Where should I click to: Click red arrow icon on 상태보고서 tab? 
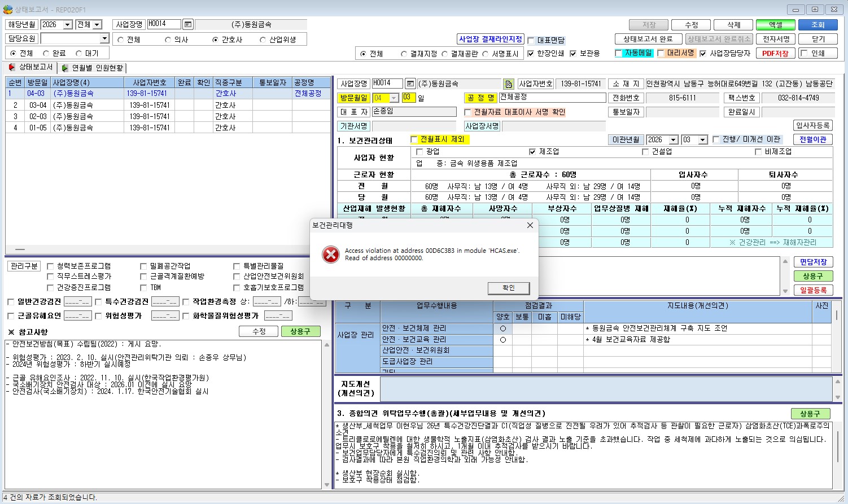(12, 67)
